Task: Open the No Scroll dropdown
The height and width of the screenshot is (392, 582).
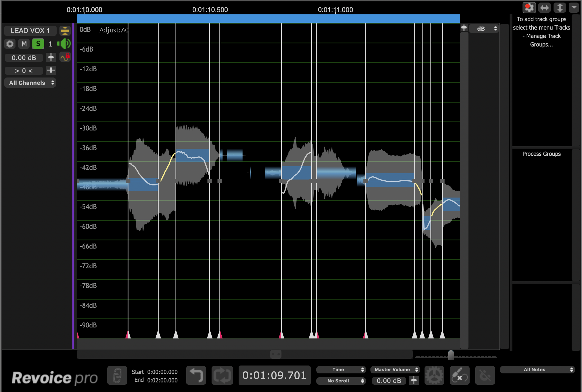Action: (341, 381)
